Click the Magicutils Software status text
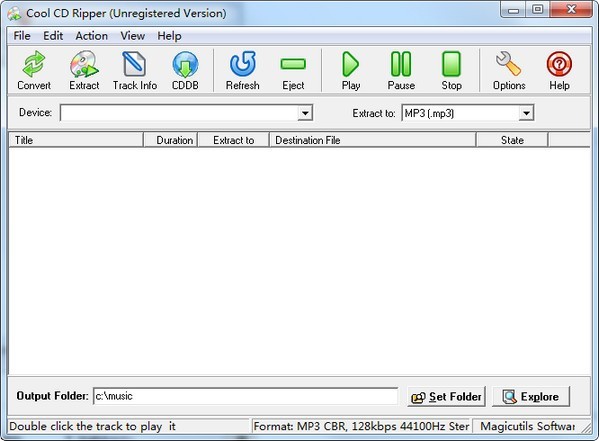Image resolution: width=599 pixels, height=441 pixels. 527,426
